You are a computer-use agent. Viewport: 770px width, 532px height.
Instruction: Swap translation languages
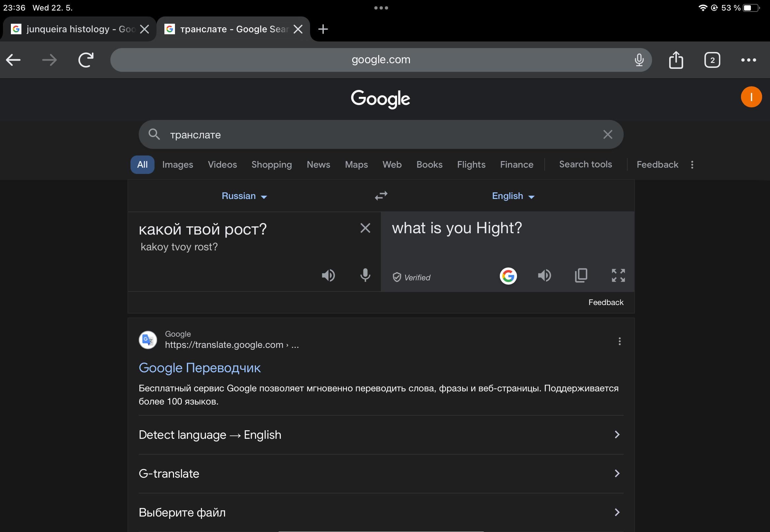pos(380,196)
